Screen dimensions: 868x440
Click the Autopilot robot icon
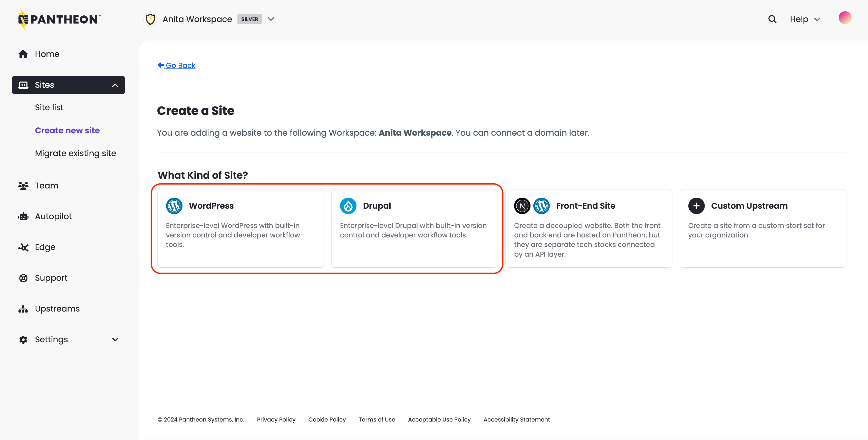[x=23, y=216]
